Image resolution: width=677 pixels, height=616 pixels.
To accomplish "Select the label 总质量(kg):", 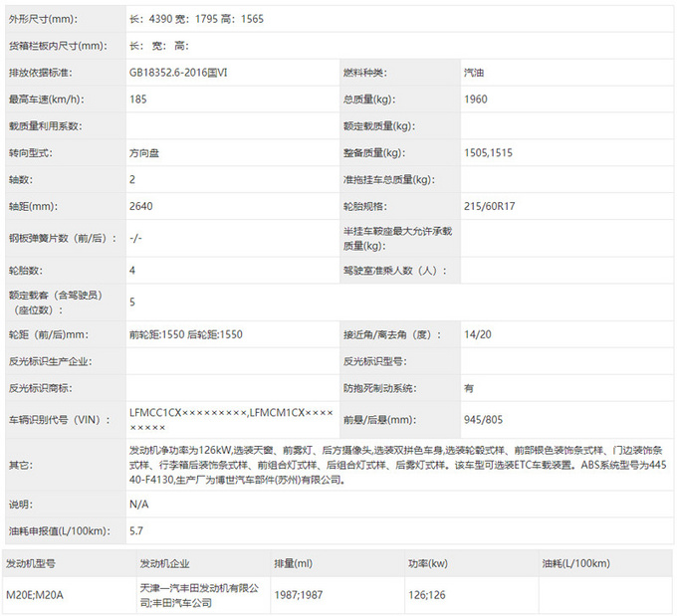I will point(369,100).
